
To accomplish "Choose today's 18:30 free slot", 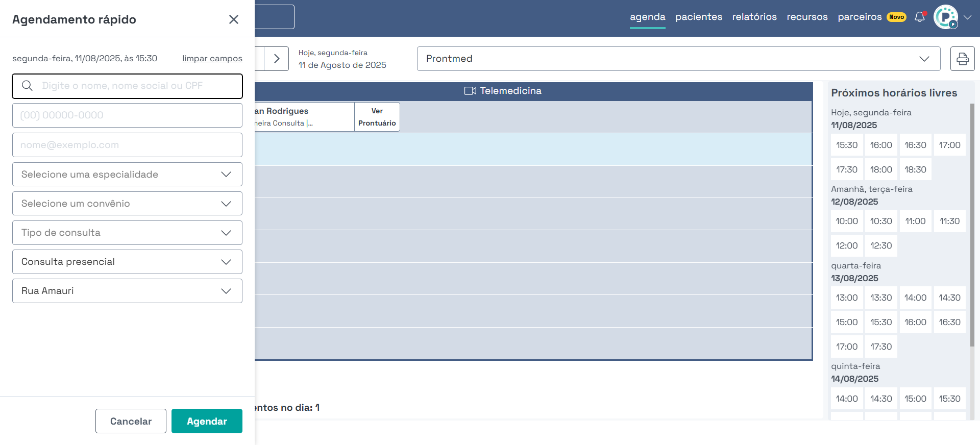I will coord(915,169).
